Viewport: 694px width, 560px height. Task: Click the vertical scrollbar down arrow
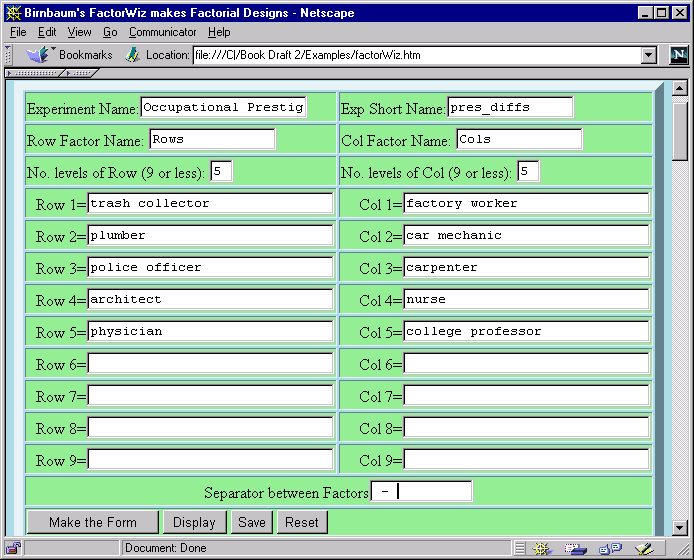pyautogui.click(x=680, y=527)
